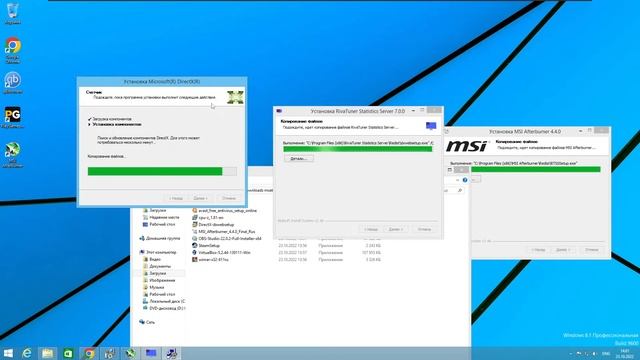The width and height of the screenshot is (640, 360).
Task: Open Сеть in Explorer sidebar
Action: click(147, 322)
